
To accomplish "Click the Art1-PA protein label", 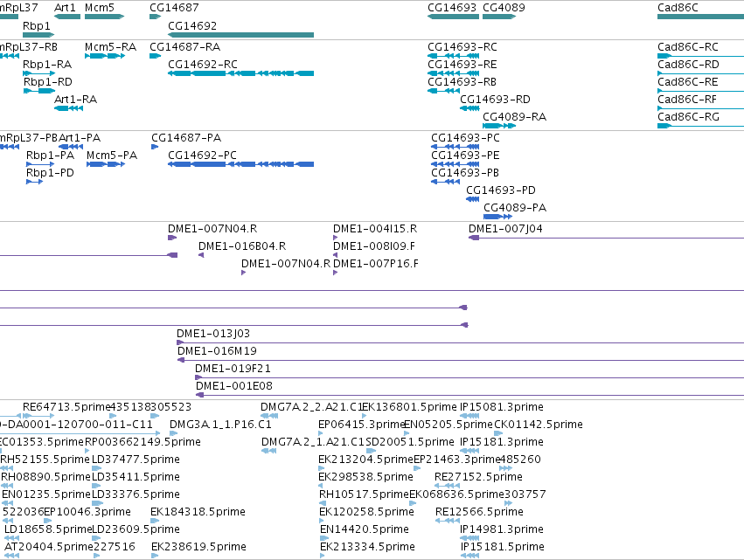I will [x=80, y=138].
